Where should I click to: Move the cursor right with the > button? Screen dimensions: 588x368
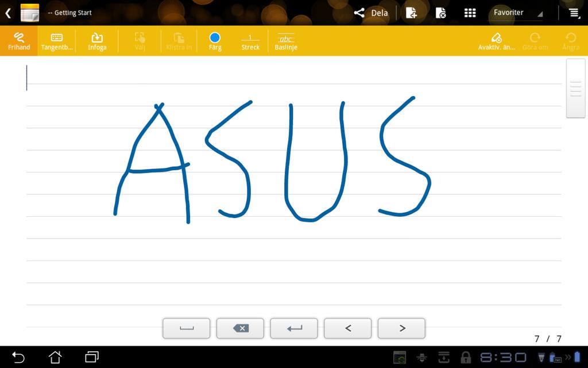coord(401,328)
